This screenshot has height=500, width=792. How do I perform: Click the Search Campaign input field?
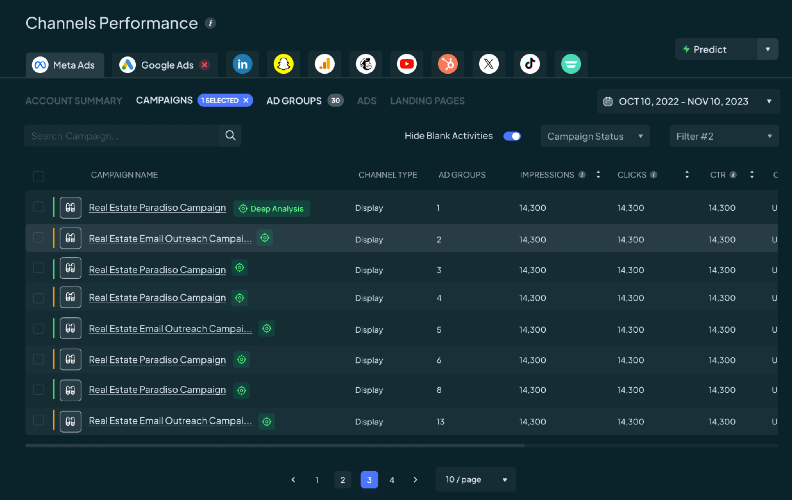point(122,136)
